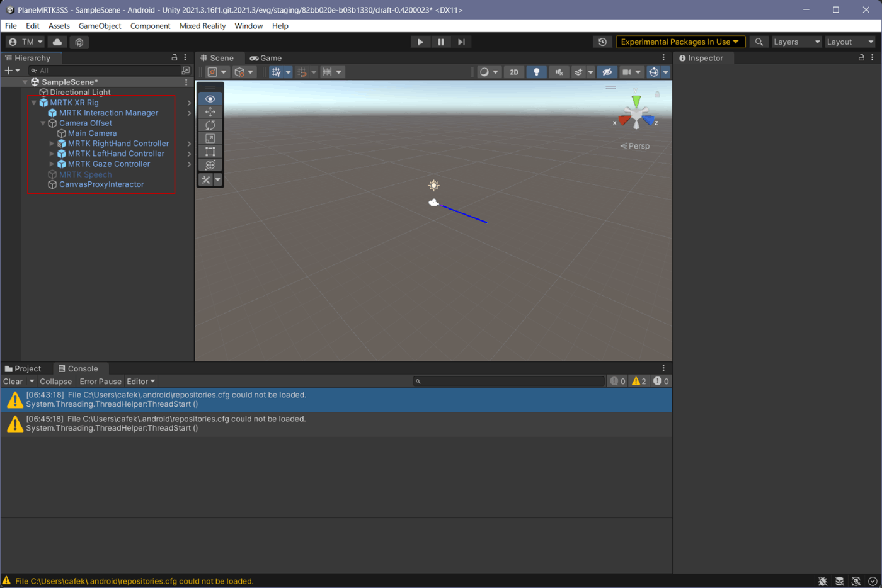Open the Layout dropdown
The height and width of the screenshot is (588, 882).
point(850,42)
